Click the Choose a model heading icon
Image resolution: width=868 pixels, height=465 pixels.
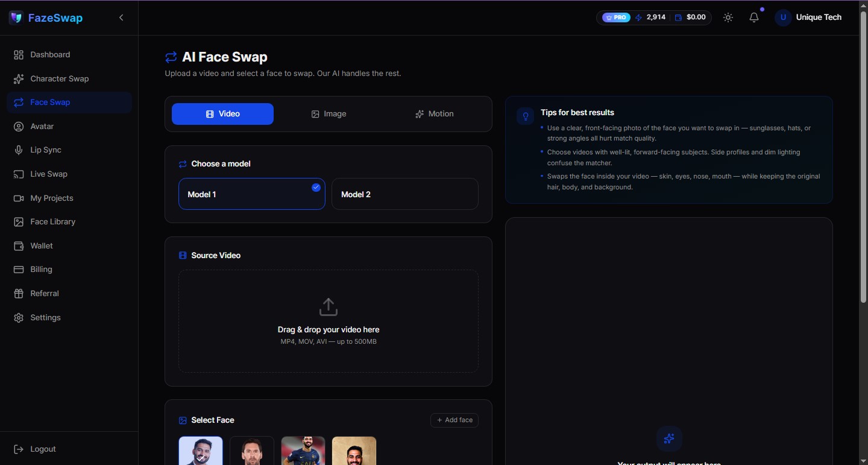pyautogui.click(x=183, y=164)
